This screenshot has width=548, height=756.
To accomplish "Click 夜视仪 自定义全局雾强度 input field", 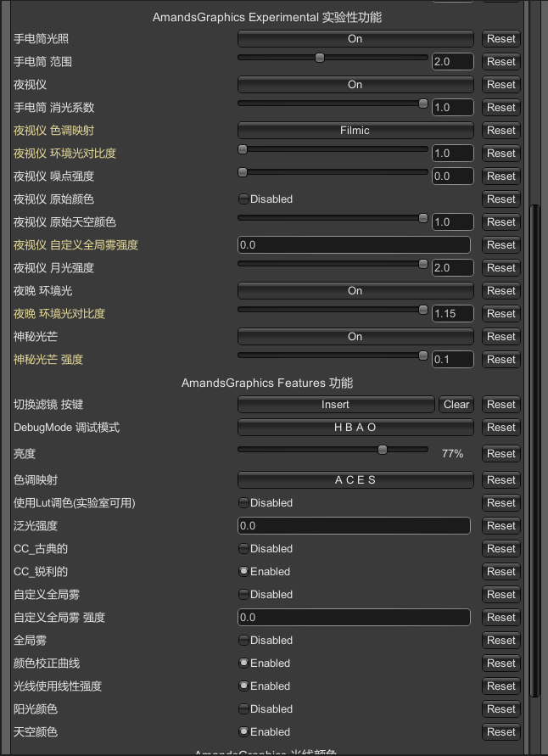I will point(354,245).
